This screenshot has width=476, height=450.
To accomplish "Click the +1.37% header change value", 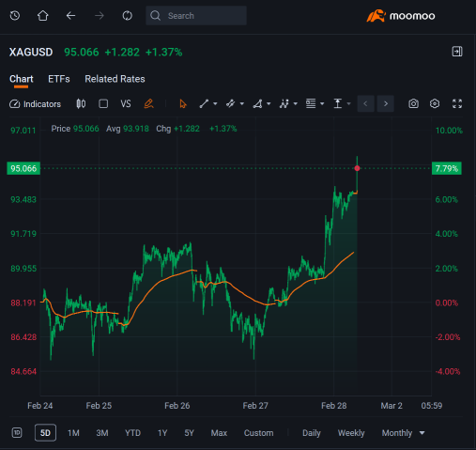I will (164, 52).
